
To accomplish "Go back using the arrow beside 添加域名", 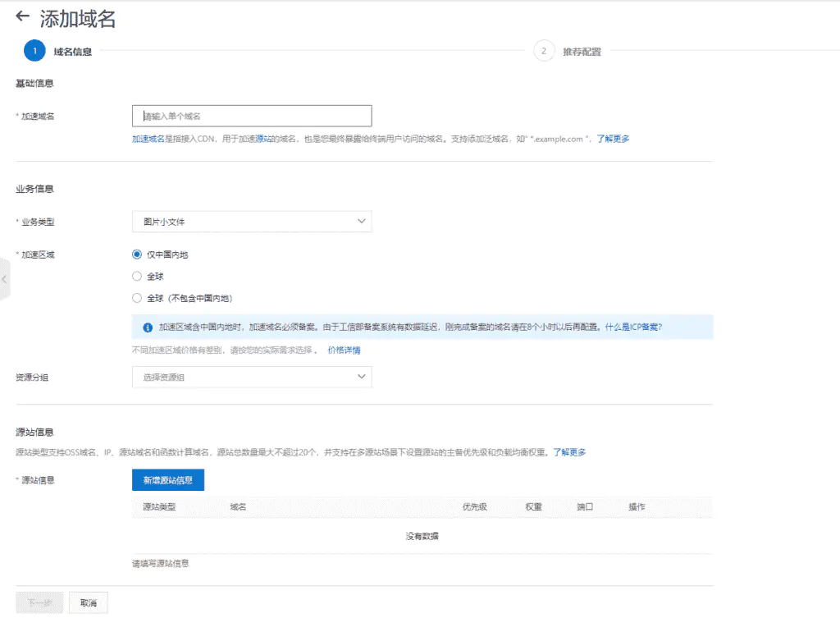I will [x=22, y=16].
